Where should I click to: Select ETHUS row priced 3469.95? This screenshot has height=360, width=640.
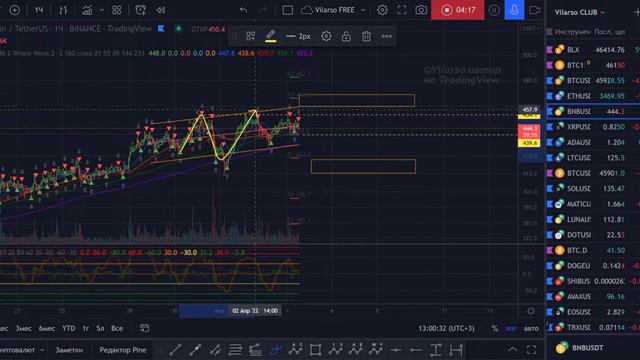(x=593, y=96)
